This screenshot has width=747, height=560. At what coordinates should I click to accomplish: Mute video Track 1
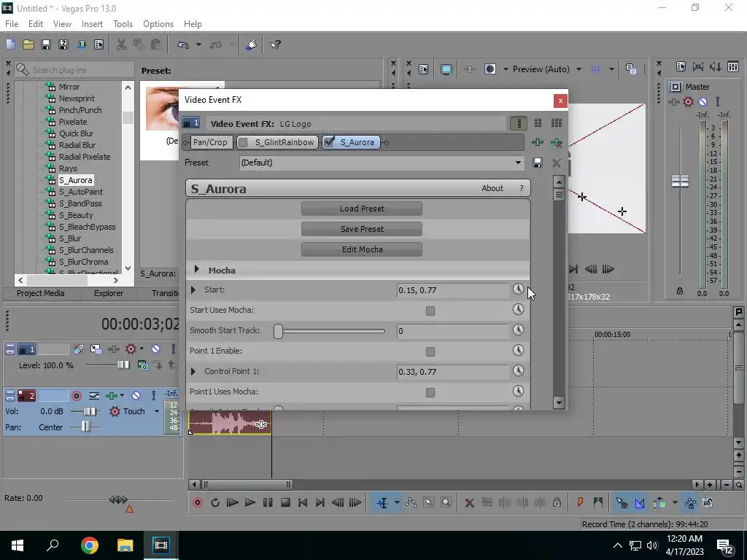(x=155, y=349)
